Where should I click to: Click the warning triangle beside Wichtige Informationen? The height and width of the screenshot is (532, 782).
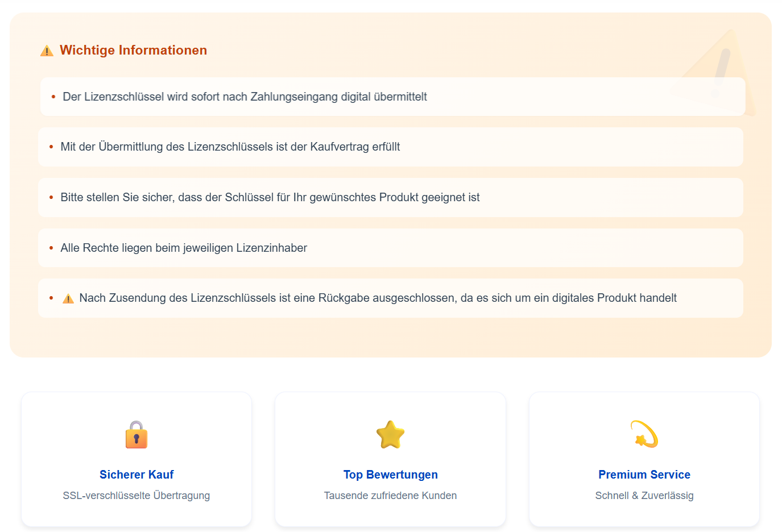47,51
